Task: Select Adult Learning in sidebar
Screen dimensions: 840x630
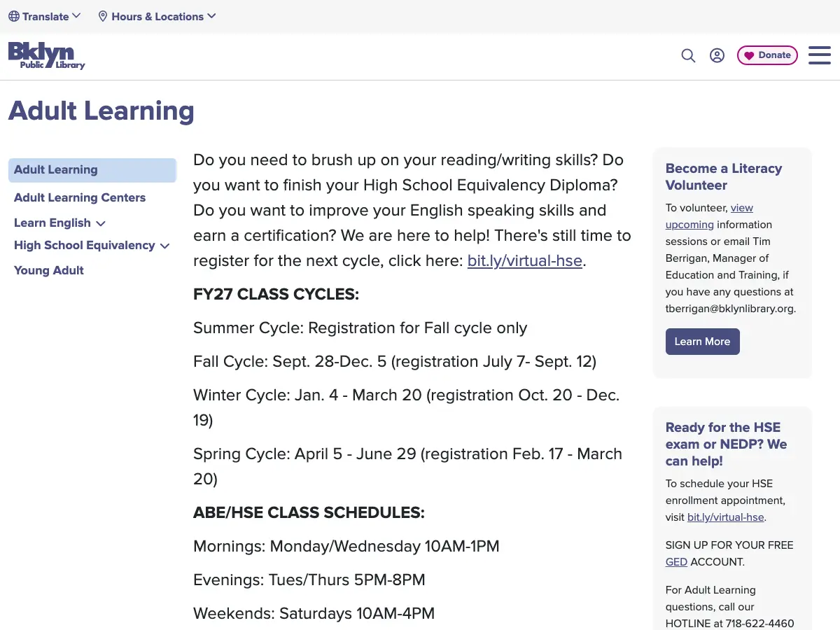Action: 92,170
